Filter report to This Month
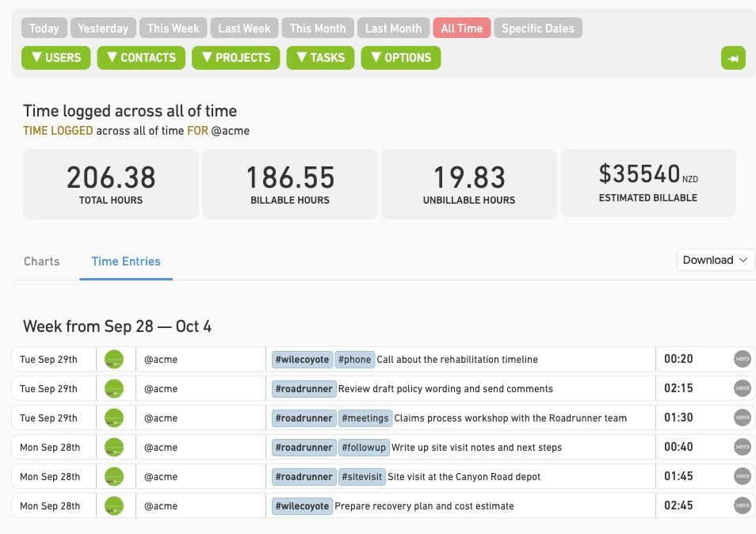756x534 pixels. tap(318, 28)
